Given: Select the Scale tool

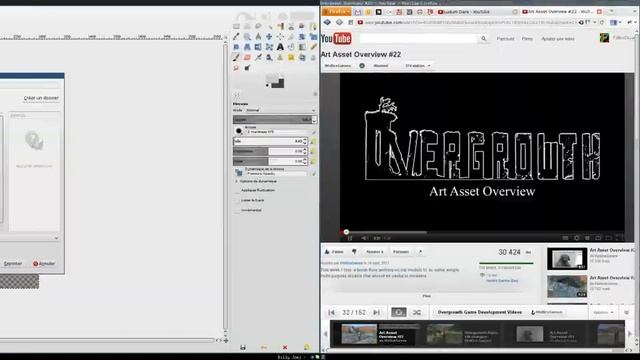Looking at the screenshot, I should tap(313, 37).
